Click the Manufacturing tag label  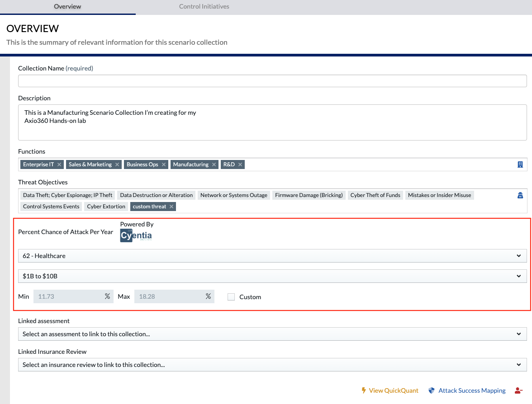191,164
